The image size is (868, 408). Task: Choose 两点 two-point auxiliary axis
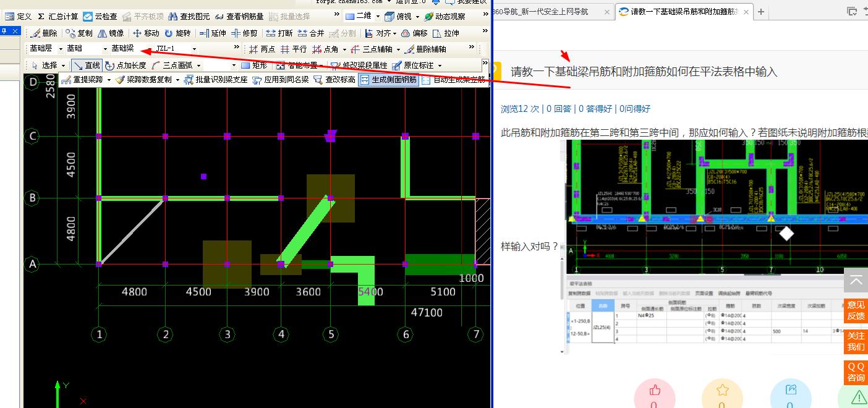click(262, 49)
